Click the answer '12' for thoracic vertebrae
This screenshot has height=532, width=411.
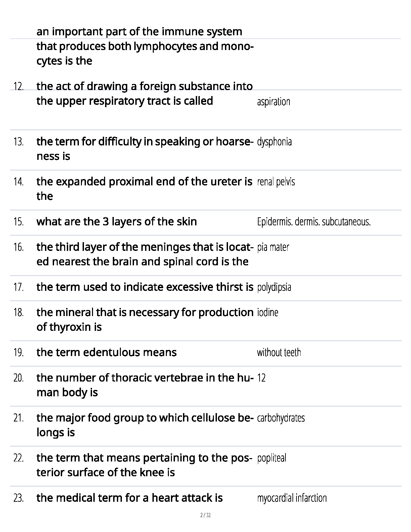point(261,378)
